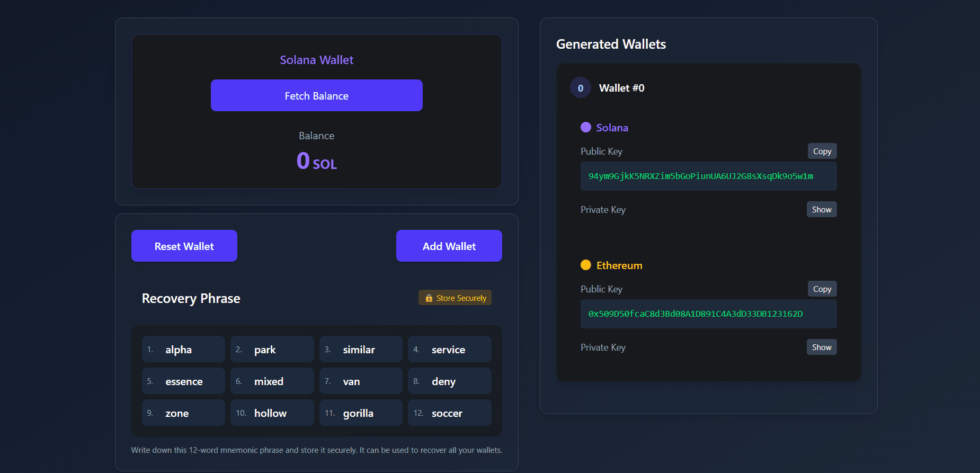Click the Solana Wallet heading
The height and width of the screenshot is (473, 980).
(316, 60)
